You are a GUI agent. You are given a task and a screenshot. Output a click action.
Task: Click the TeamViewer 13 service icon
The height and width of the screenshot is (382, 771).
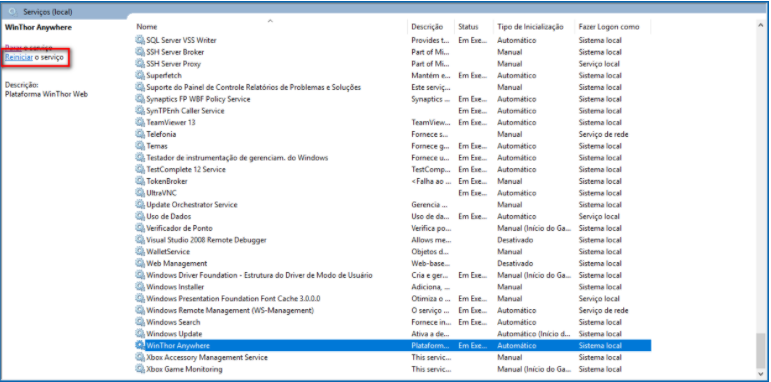click(140, 122)
